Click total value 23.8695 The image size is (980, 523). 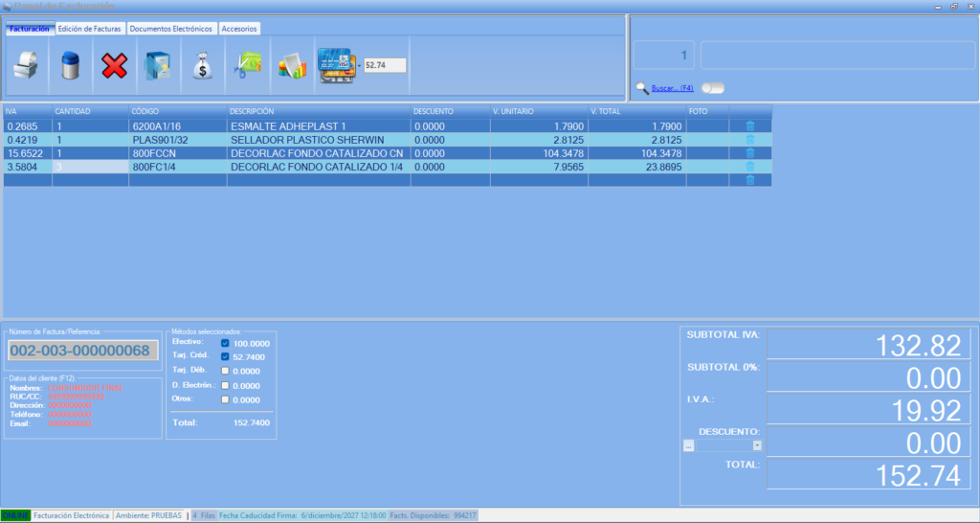click(636, 167)
